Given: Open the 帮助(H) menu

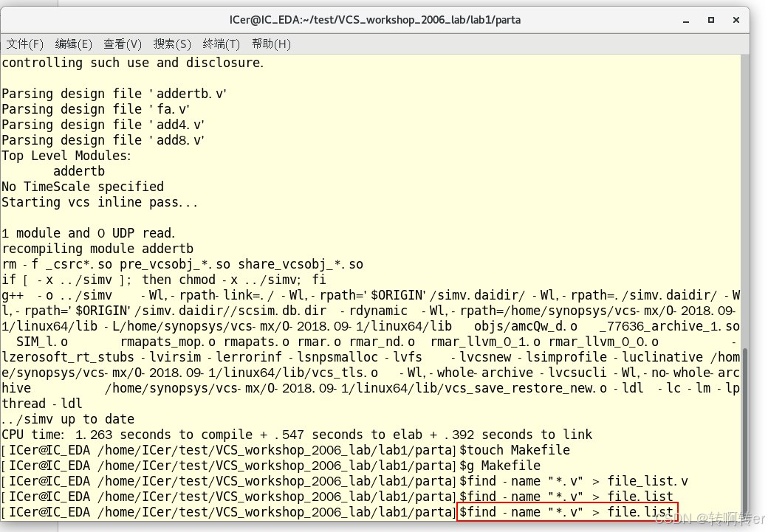Looking at the screenshot, I should click(271, 44).
